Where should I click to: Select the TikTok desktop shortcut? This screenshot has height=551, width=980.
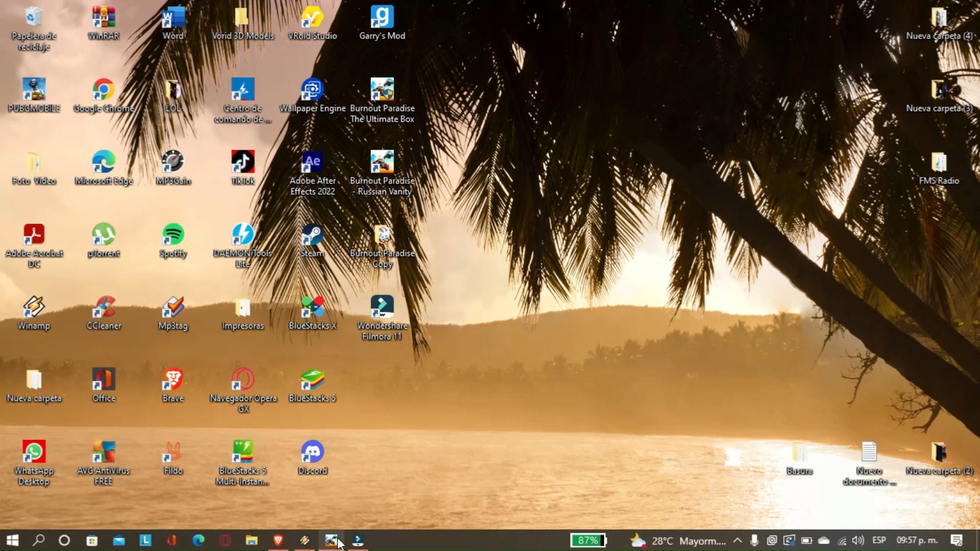[243, 168]
